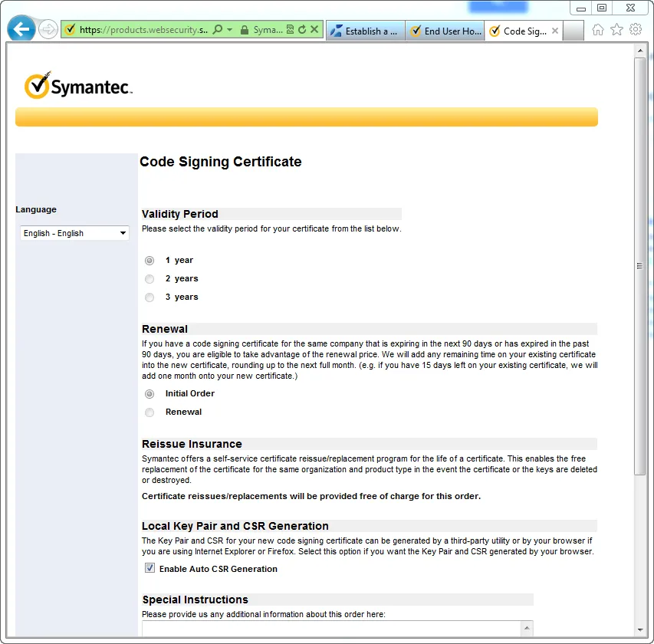654x644 pixels.
Task: Click the 'Code Signing Certificate' title
Action: pyautogui.click(x=220, y=162)
